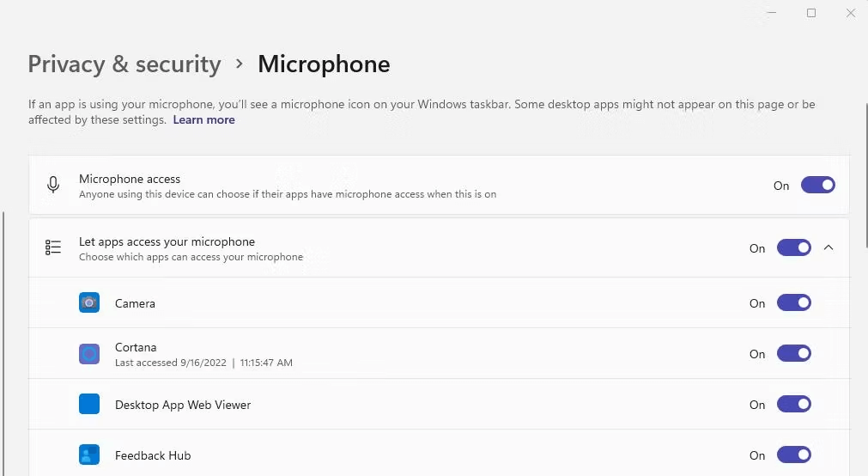Open the Learn more link

[x=203, y=120]
